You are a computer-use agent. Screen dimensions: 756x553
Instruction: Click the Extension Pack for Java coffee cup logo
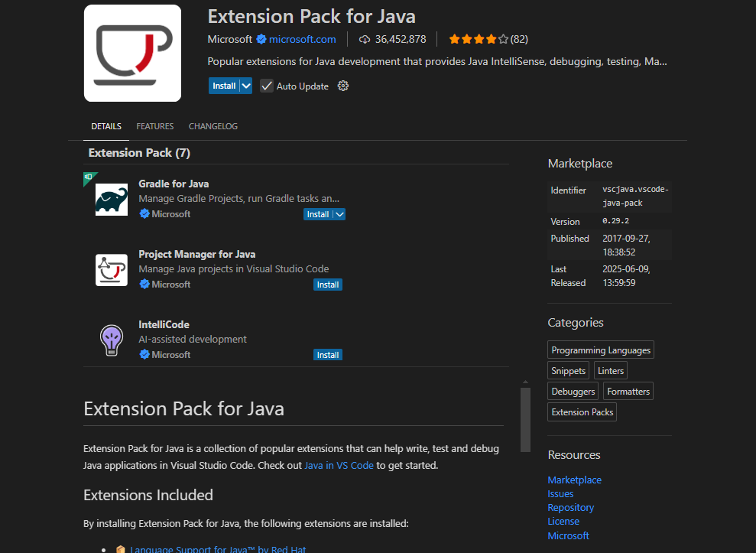click(132, 53)
